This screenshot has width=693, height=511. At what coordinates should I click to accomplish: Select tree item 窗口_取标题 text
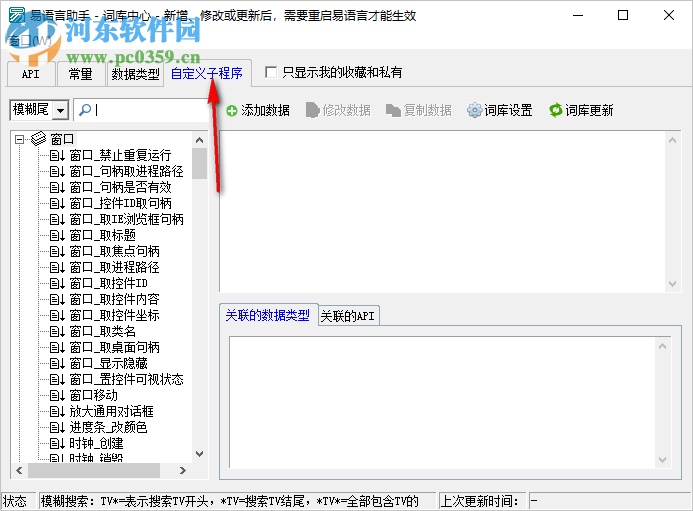click(103, 236)
